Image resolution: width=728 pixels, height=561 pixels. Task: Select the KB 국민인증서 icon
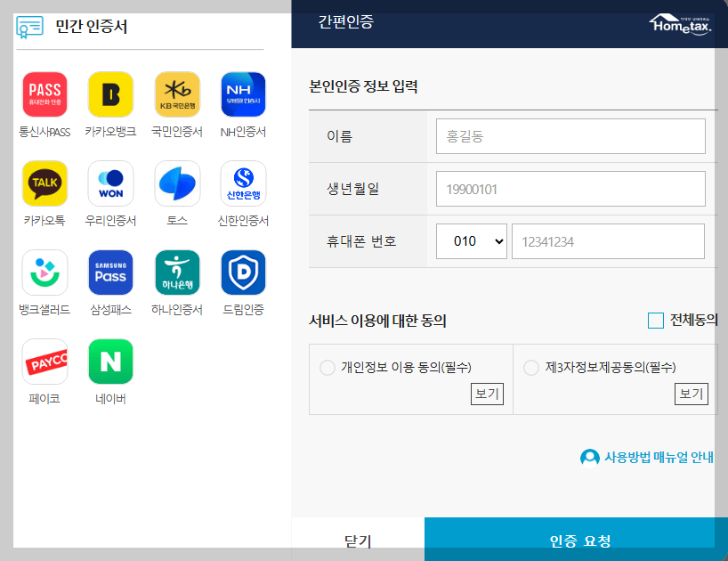click(177, 94)
